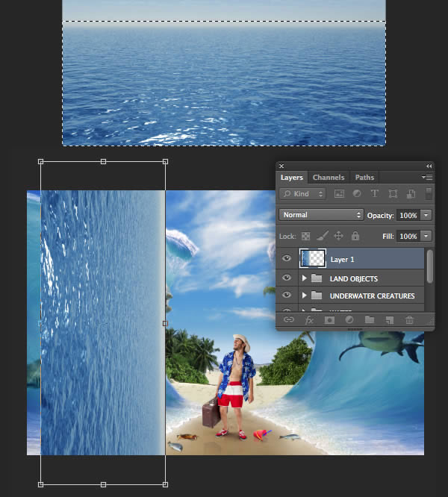Open the Opacity slider dropdown arrow
The image size is (448, 497).
(426, 215)
